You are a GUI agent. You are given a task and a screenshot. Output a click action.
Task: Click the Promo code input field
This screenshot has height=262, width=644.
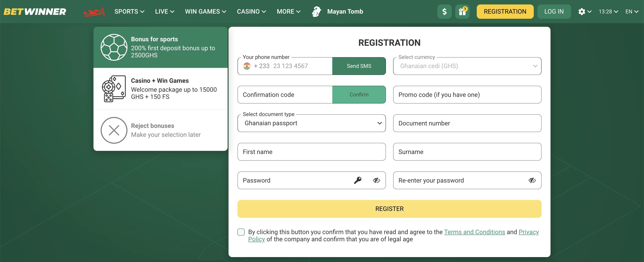pyautogui.click(x=467, y=95)
